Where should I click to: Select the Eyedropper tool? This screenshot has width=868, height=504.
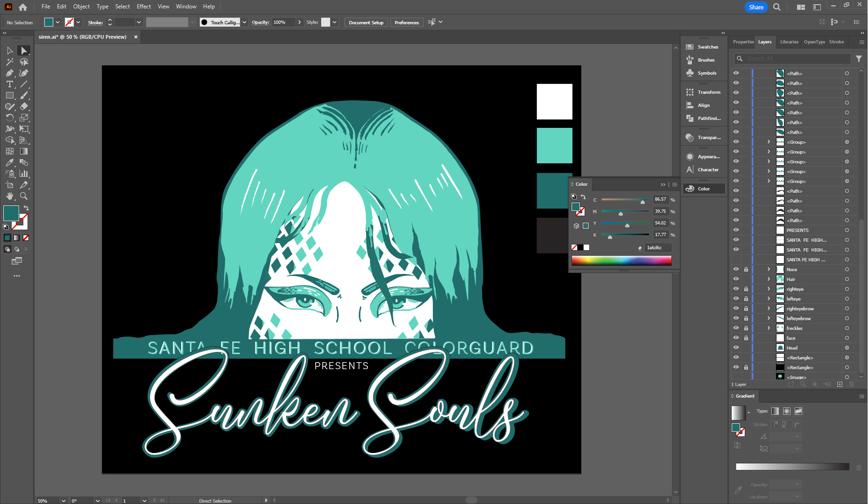(x=10, y=162)
